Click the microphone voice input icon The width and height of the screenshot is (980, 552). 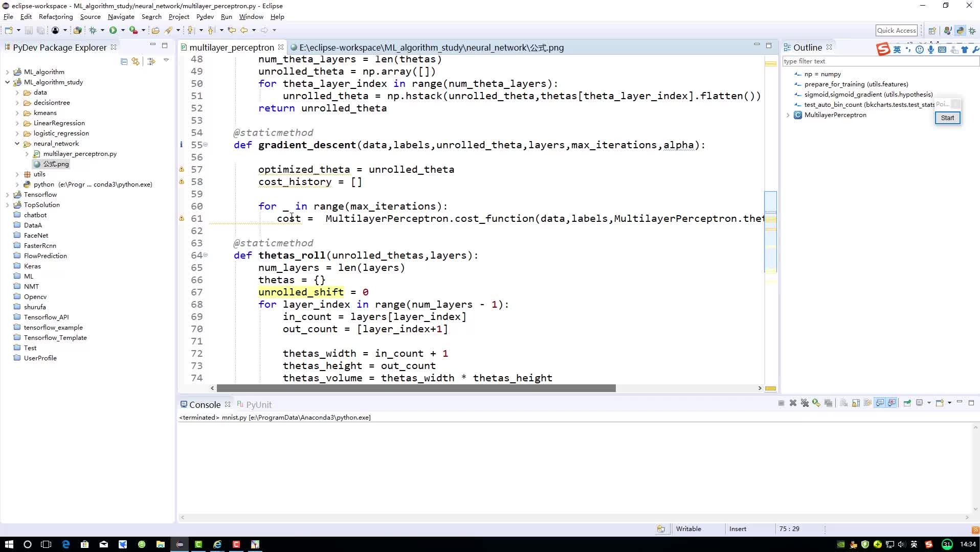[x=931, y=50]
